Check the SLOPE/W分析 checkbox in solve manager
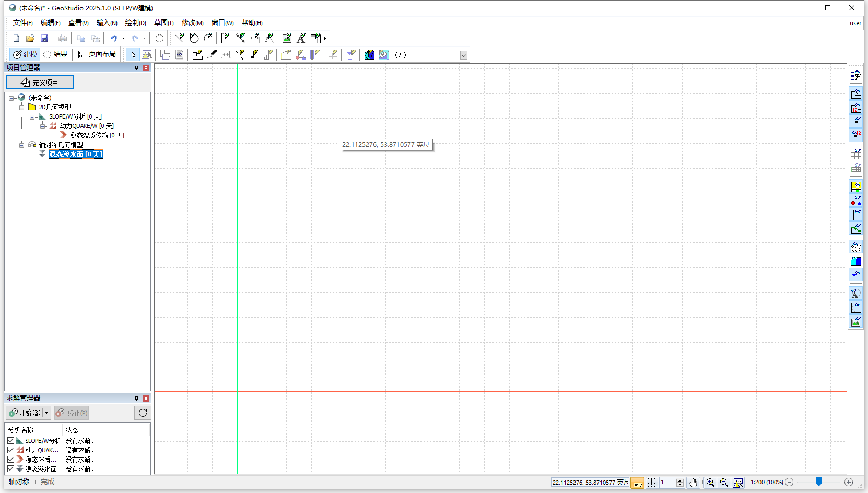Viewport: 868px width, 493px height. (10, 441)
